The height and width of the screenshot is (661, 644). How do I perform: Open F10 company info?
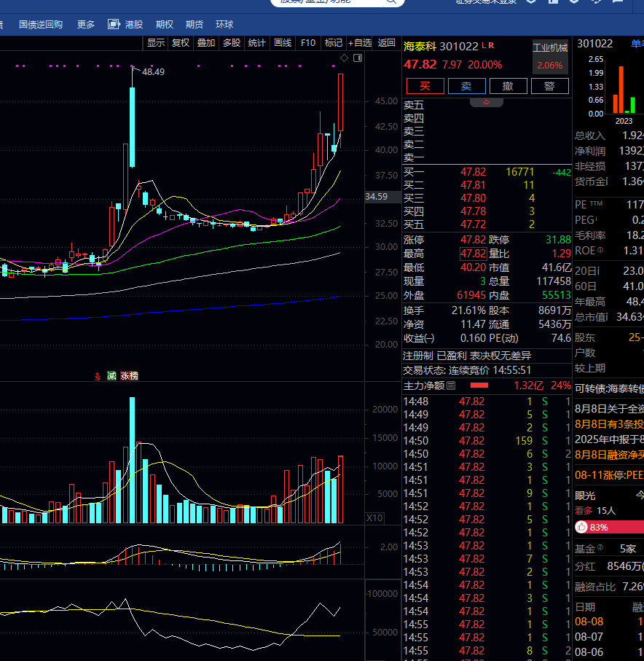(x=308, y=43)
